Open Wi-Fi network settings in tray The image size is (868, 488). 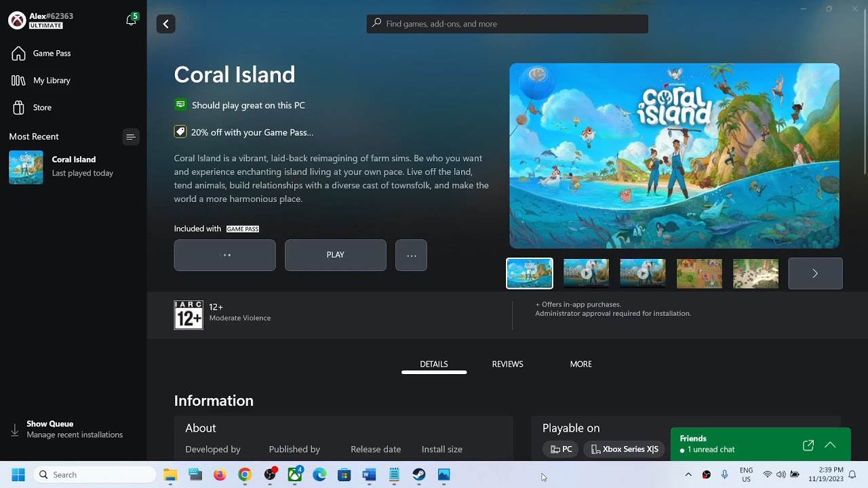pos(768,474)
